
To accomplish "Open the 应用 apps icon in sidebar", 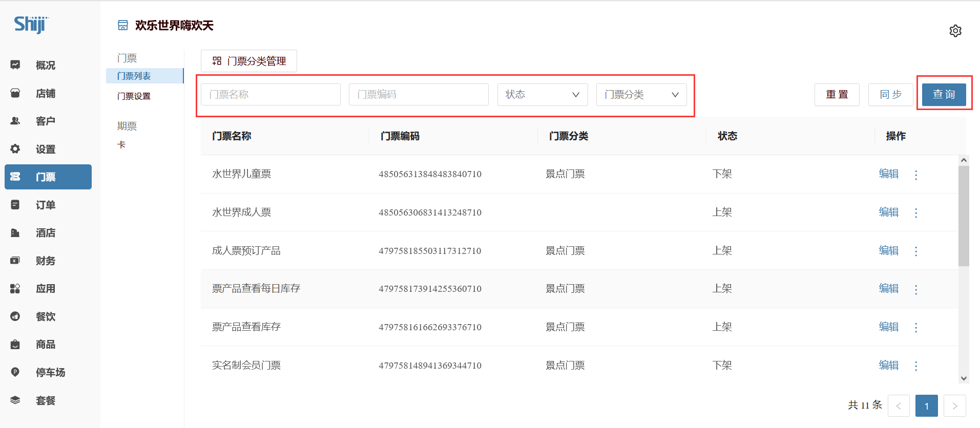I will (15, 288).
